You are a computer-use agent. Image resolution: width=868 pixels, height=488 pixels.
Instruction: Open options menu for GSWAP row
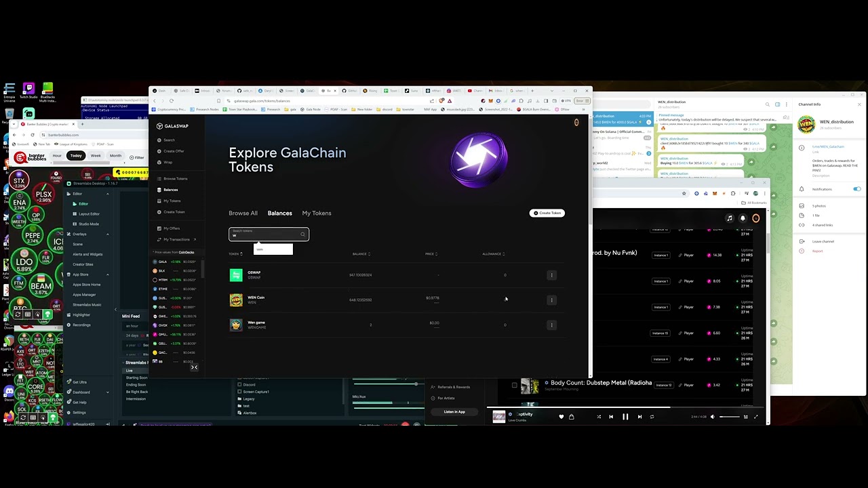point(551,275)
